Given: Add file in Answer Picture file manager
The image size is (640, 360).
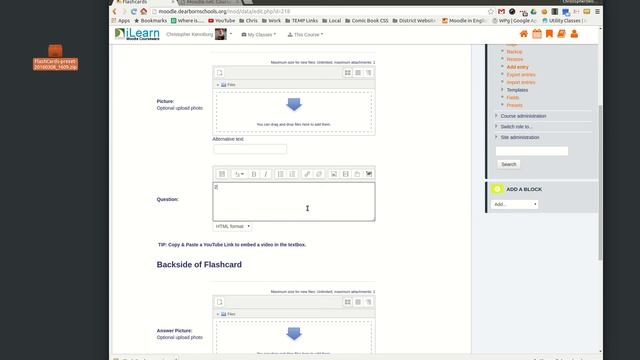Looking at the screenshot, I should tap(220, 302).
